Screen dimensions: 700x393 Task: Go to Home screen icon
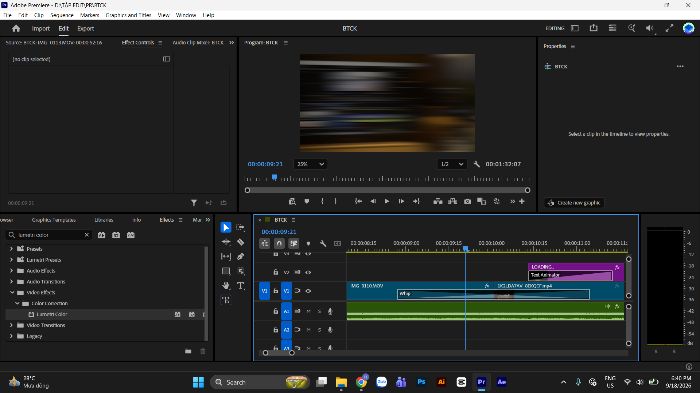pyautogui.click(x=16, y=28)
